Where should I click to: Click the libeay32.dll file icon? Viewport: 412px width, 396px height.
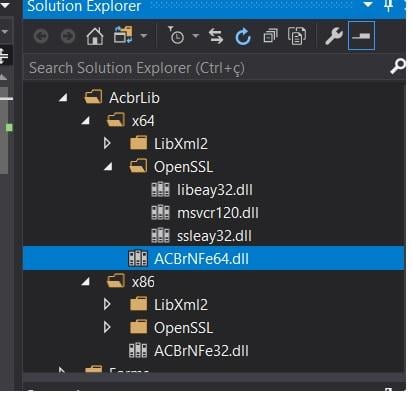160,189
